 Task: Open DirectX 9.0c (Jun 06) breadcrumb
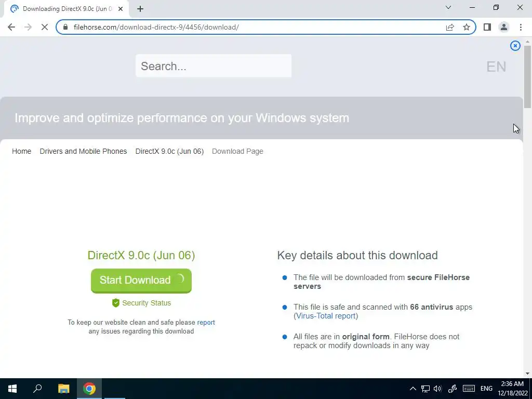tap(169, 151)
